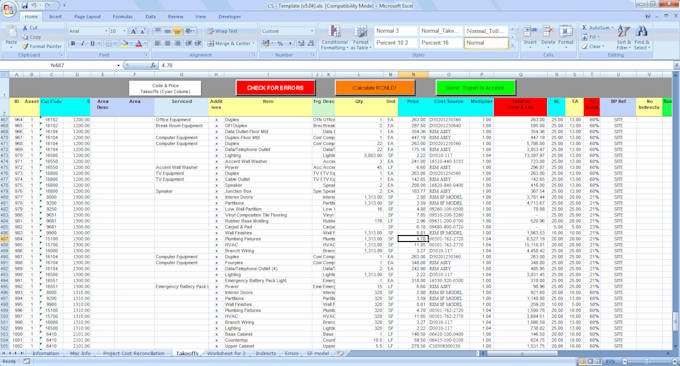Open the font size dropdown
Image resolution: width=680 pixels, height=366 pixels.
(x=124, y=31)
